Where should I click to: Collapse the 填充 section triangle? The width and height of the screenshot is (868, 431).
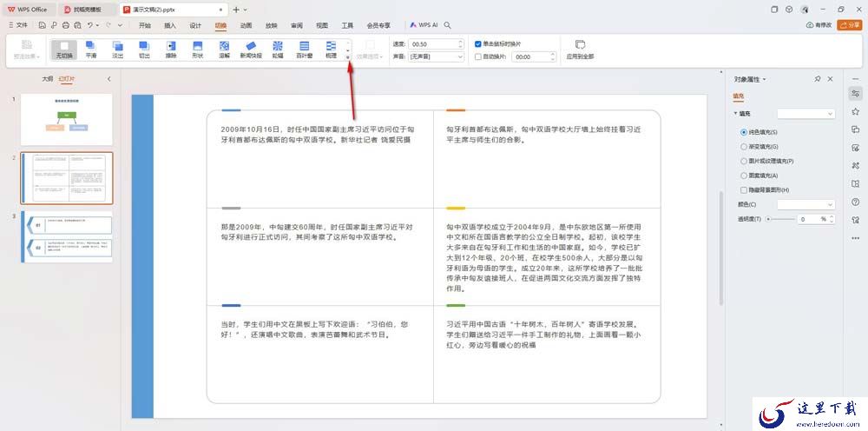click(x=736, y=114)
